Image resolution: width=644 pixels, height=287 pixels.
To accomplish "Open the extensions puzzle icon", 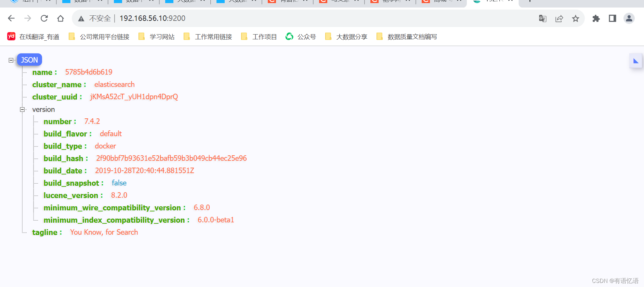I will 596,18.
